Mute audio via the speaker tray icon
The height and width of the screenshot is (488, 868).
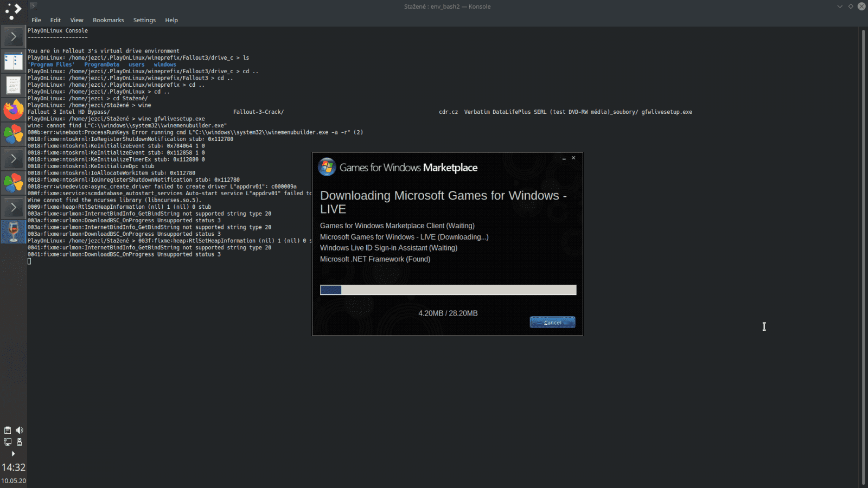[x=20, y=430]
